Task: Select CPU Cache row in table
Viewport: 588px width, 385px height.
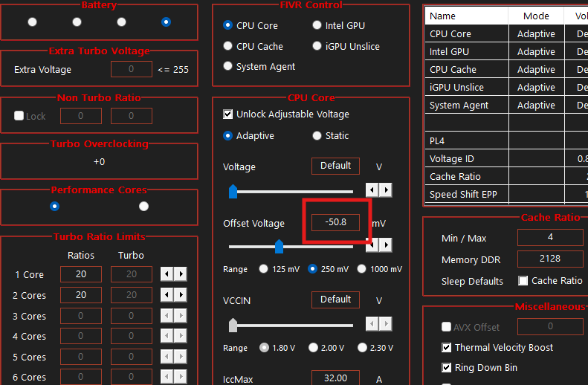Action: (x=506, y=69)
